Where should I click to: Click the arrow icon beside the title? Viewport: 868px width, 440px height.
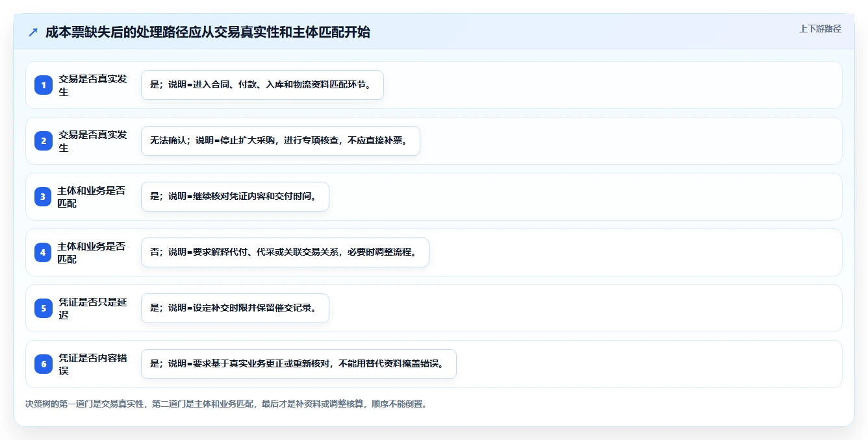click(x=33, y=32)
